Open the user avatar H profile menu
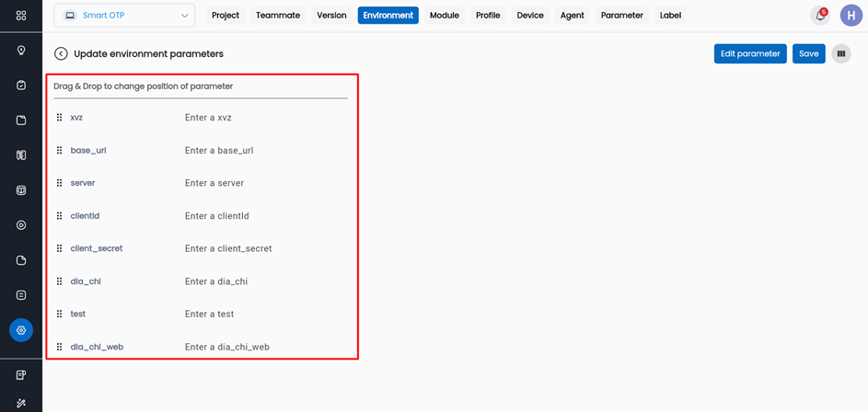This screenshot has height=412, width=868. (851, 16)
